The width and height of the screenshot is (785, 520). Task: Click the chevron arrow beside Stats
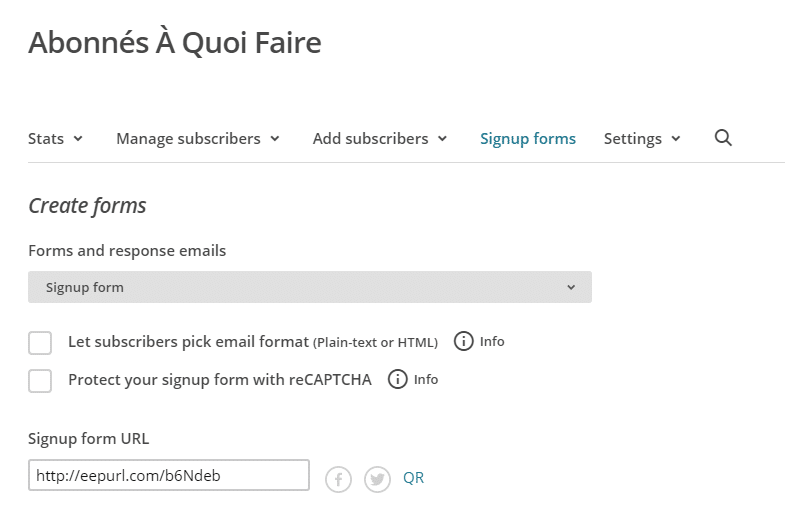(x=78, y=139)
